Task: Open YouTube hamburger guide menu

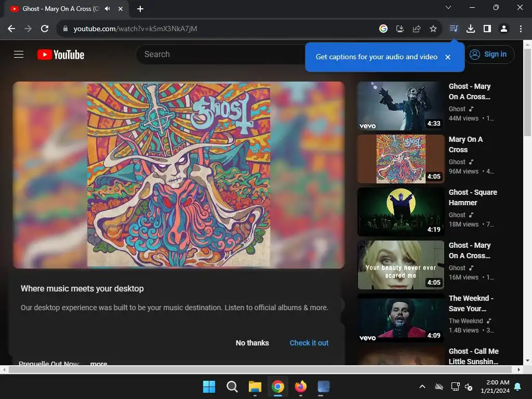Action: 19,54
